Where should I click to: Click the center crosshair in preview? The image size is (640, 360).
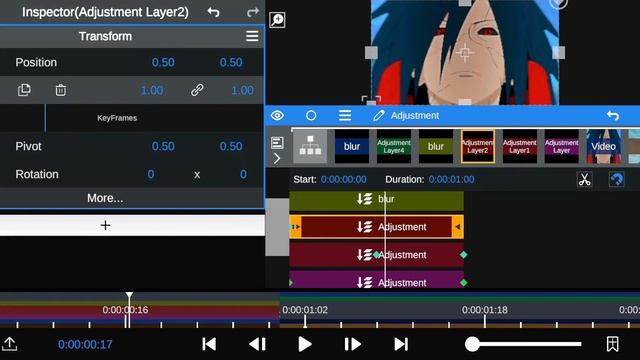[464, 53]
